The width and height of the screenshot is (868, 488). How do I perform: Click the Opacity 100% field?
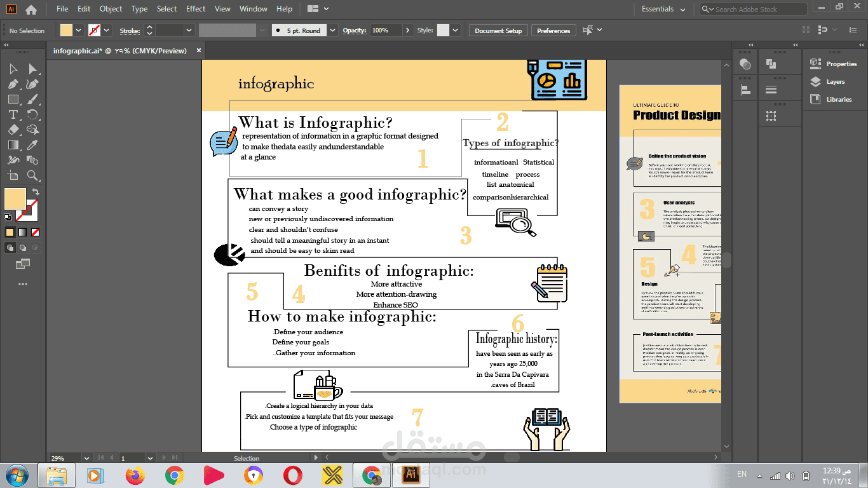point(386,30)
